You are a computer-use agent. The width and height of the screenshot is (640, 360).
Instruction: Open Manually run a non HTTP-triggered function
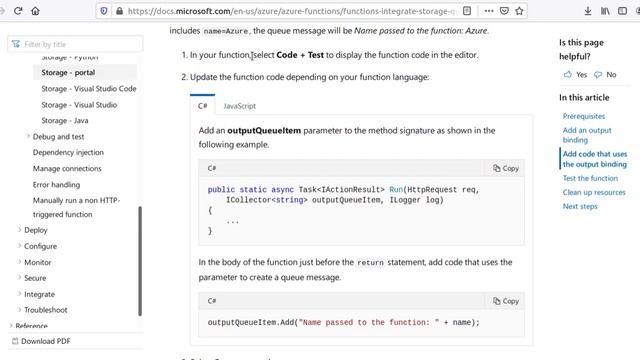(x=76, y=207)
